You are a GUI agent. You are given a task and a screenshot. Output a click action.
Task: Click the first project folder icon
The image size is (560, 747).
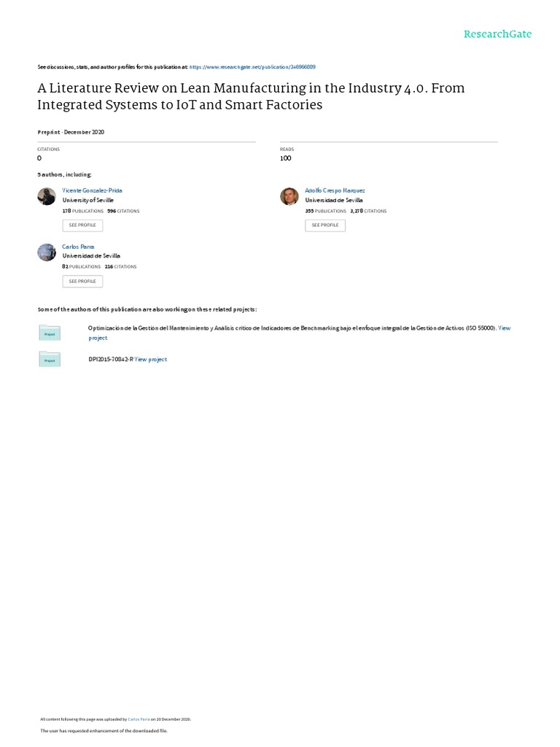click(50, 333)
